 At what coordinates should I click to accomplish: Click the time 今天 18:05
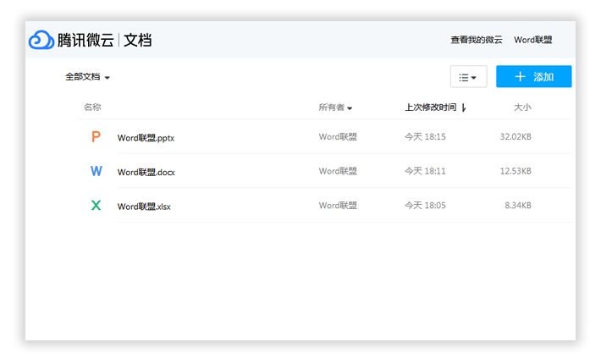(x=425, y=206)
